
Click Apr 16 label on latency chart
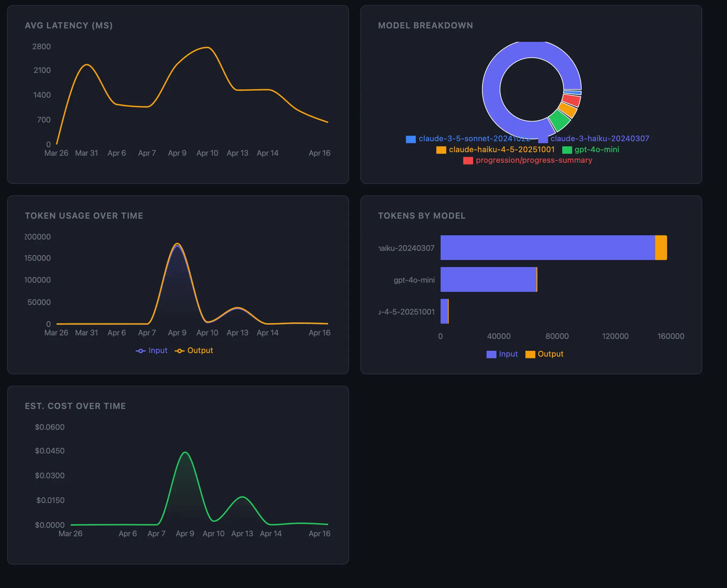tap(319, 153)
